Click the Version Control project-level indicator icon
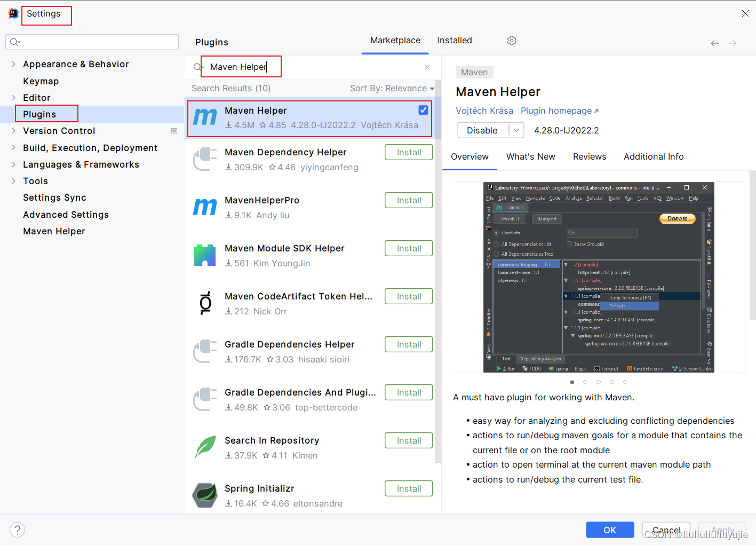 tap(174, 131)
